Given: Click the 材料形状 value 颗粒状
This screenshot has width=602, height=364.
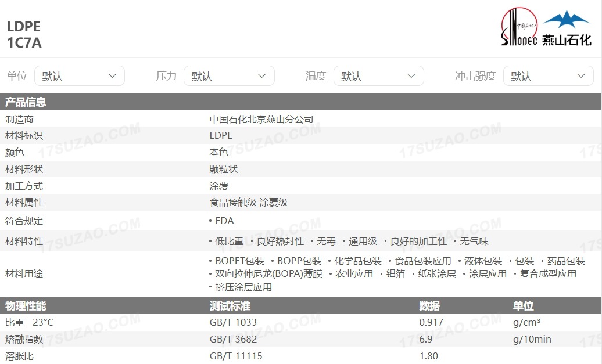Looking at the screenshot, I should [224, 169].
